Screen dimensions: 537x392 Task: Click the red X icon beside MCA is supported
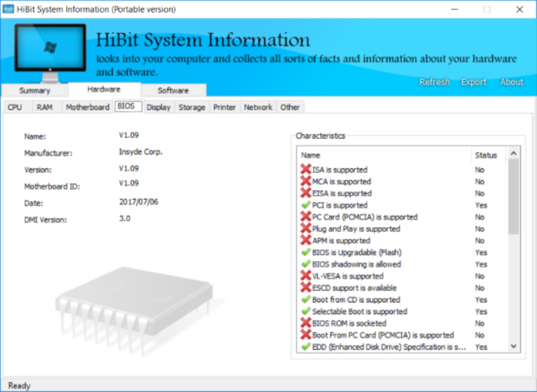306,181
